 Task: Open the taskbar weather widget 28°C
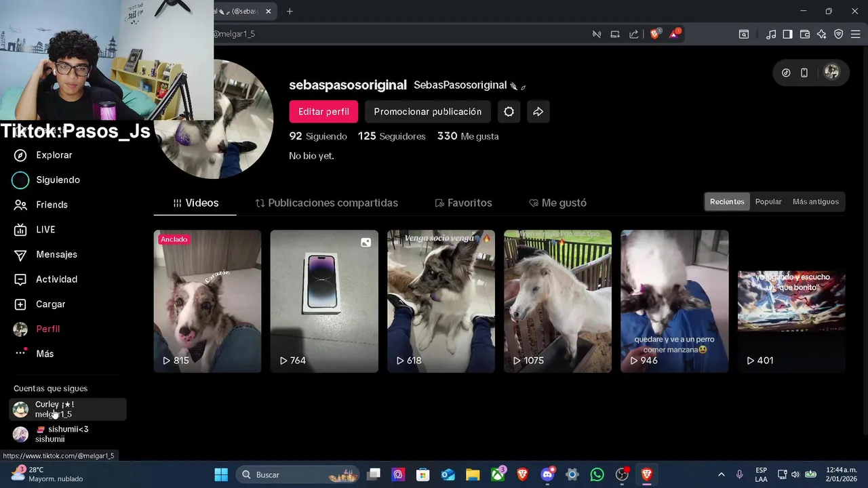pos(47,474)
